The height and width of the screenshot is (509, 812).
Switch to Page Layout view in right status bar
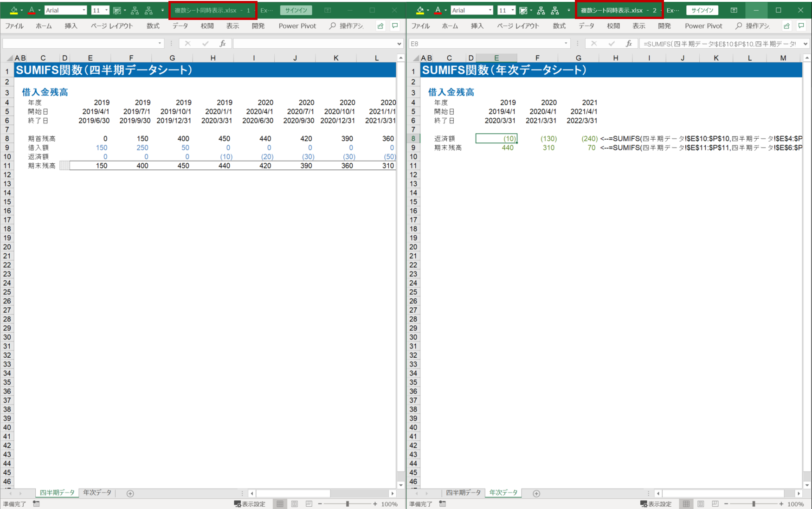point(701,504)
